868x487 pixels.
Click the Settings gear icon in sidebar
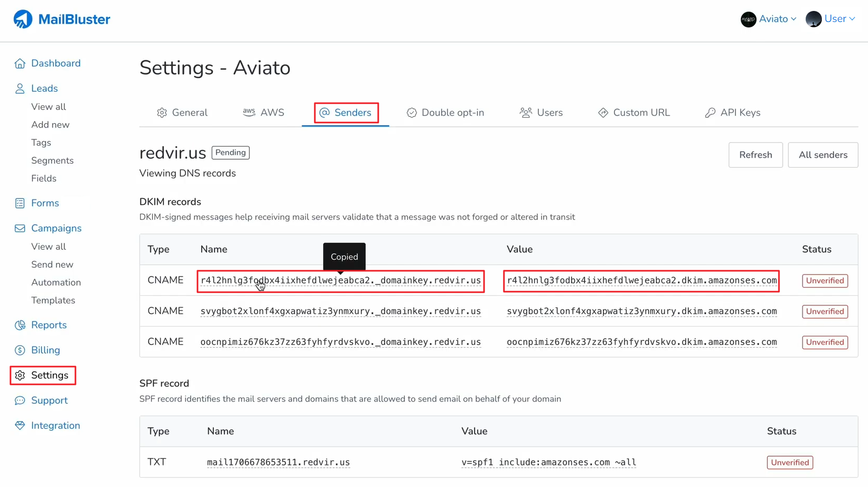pos(20,375)
